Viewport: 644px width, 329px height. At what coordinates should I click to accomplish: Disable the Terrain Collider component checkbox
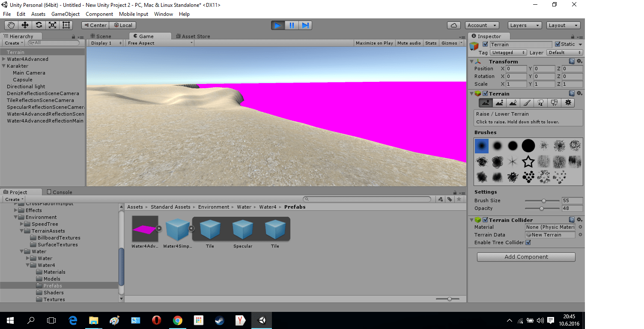(x=485, y=220)
